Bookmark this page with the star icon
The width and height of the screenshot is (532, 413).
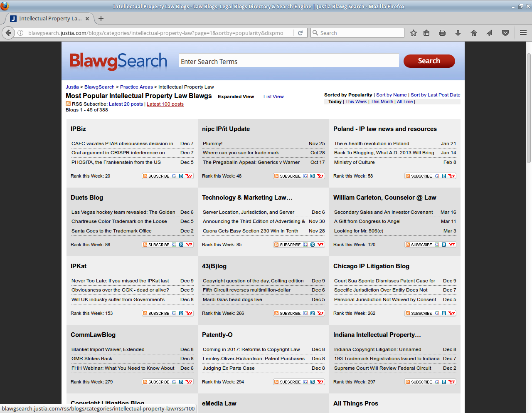pos(414,33)
